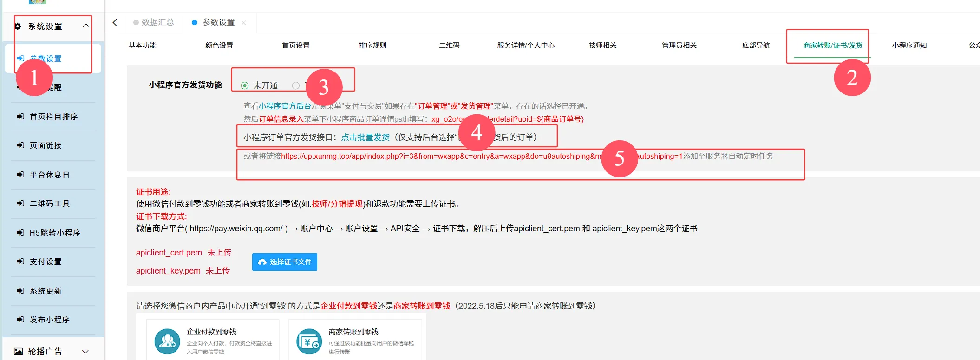Click the 证书用途 heading
Viewport: 980px width, 360px height.
tap(153, 192)
